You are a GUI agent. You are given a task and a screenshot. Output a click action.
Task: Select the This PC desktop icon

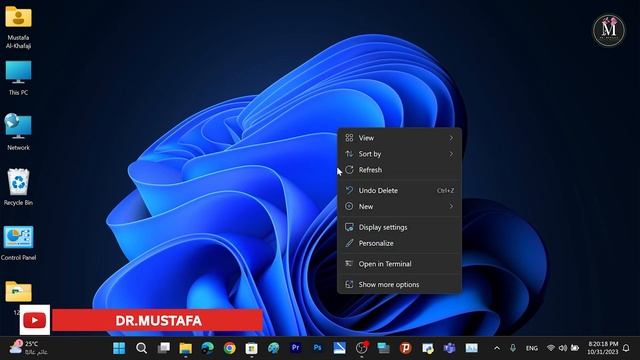(18, 78)
